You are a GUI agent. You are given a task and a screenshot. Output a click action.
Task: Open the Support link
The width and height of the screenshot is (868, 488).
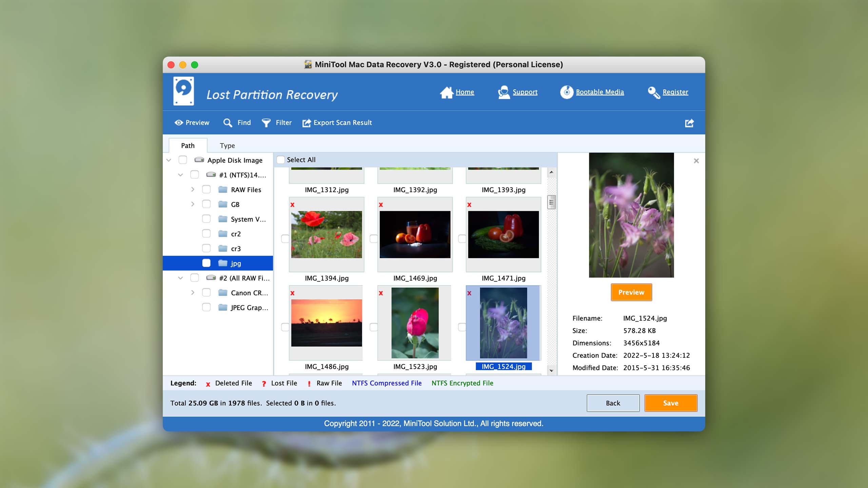click(x=525, y=92)
